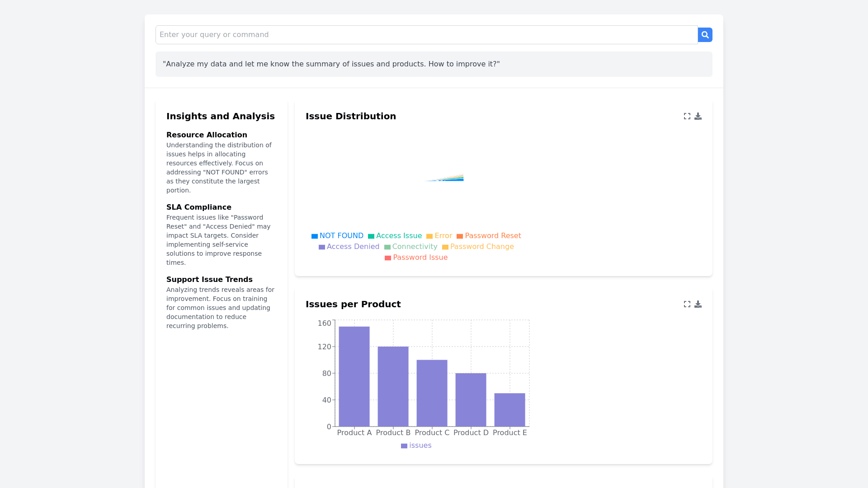The height and width of the screenshot is (488, 868).
Task: Toggle Password Issue legend entry
Action: (416, 258)
